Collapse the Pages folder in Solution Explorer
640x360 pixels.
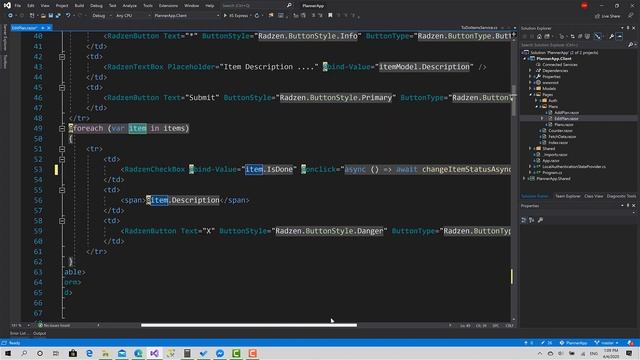[x=530, y=95]
